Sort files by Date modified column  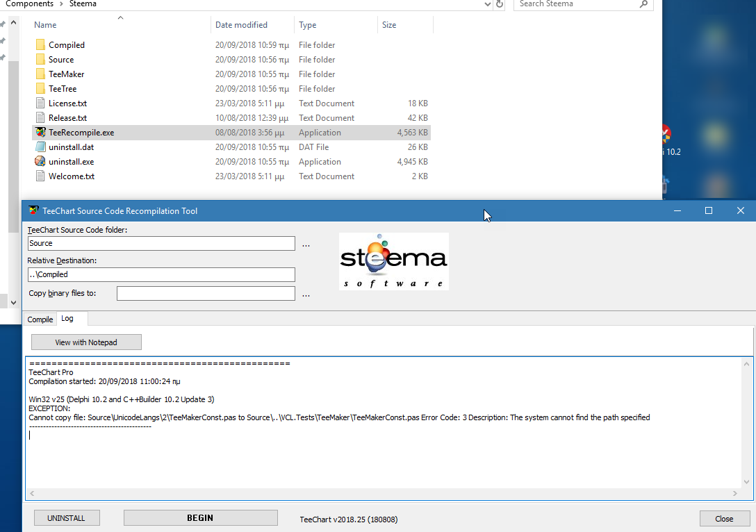click(241, 25)
